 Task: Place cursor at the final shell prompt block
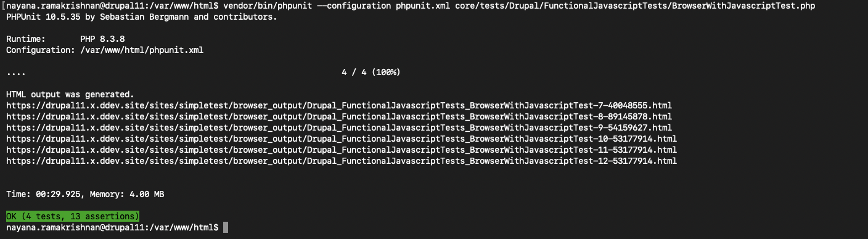(x=226, y=228)
